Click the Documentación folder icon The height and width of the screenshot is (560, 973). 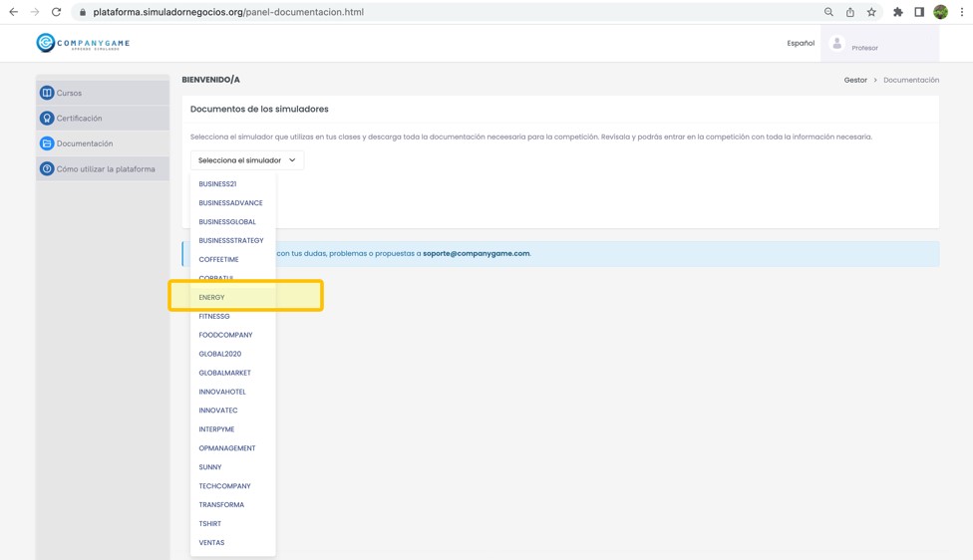pyautogui.click(x=47, y=143)
